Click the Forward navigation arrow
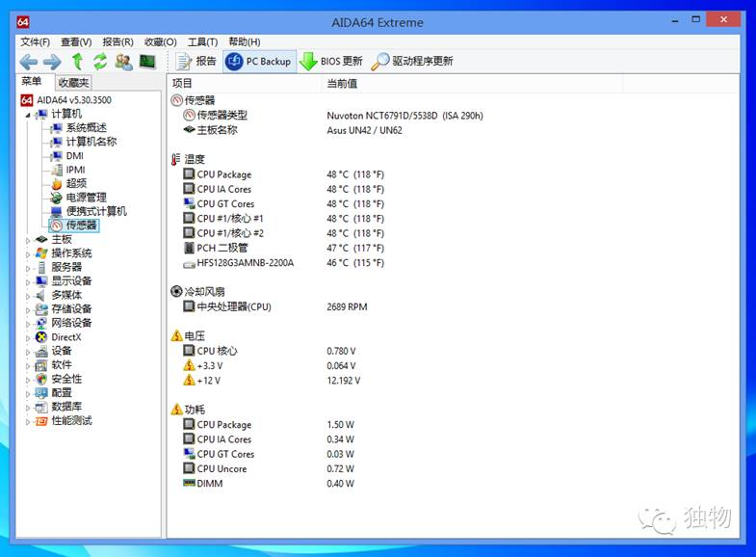This screenshot has height=557, width=756. click(x=52, y=62)
